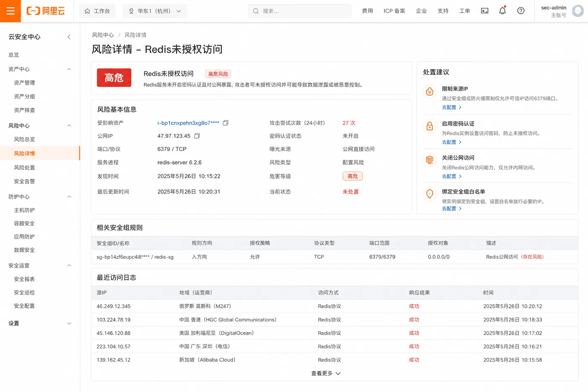Screen dimensions: 588x392
Task: Open the 支持 menu
Action: (x=443, y=11)
